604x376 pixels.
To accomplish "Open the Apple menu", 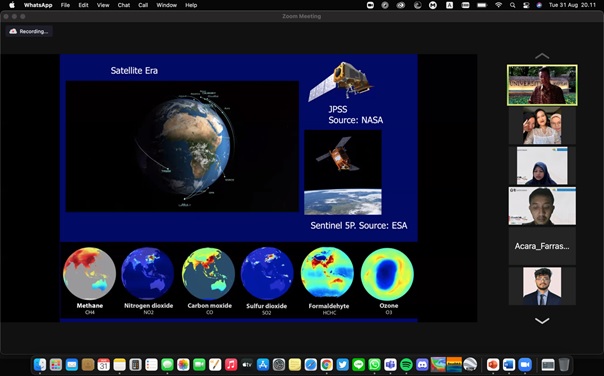I will click(12, 5).
